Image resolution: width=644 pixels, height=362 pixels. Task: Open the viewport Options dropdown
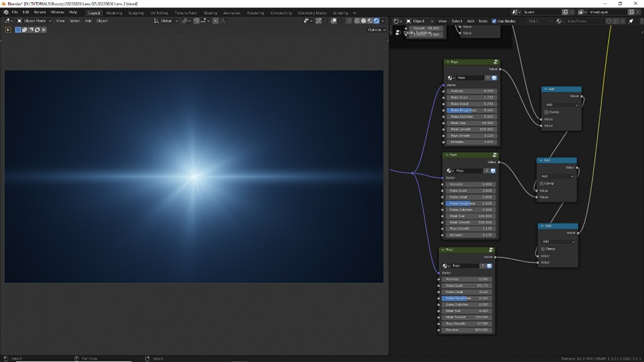[x=377, y=30]
